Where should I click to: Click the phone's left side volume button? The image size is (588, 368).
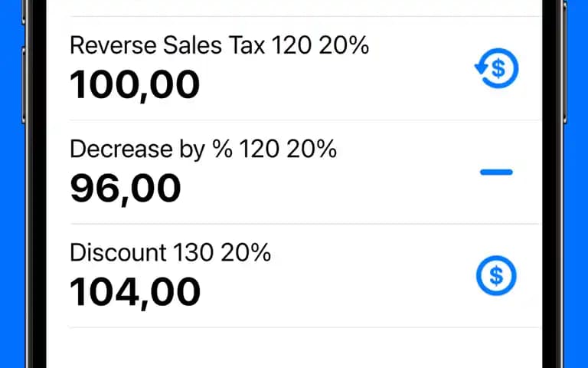click(24, 84)
